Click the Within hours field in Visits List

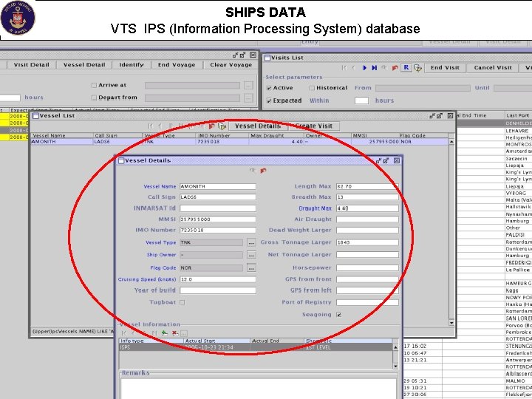361,100
